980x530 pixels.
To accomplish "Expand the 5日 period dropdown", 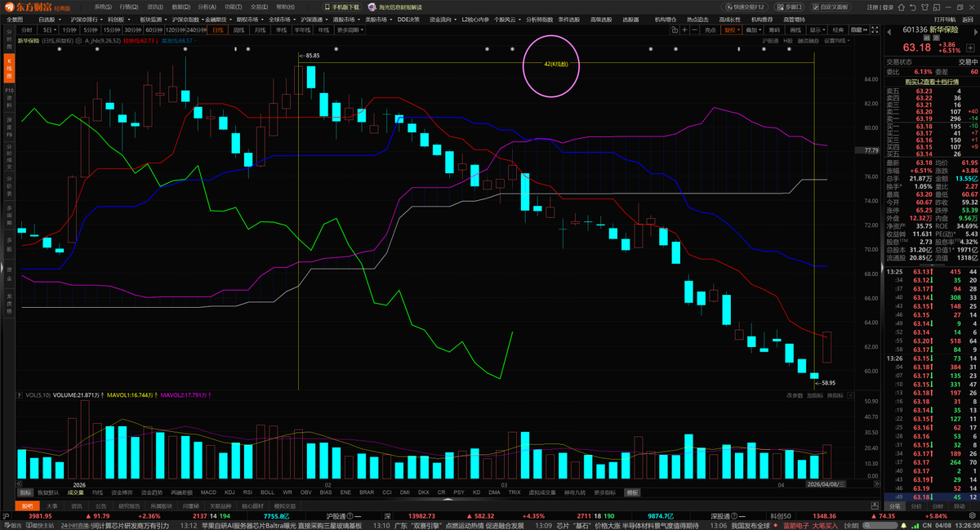I will click(48, 29).
